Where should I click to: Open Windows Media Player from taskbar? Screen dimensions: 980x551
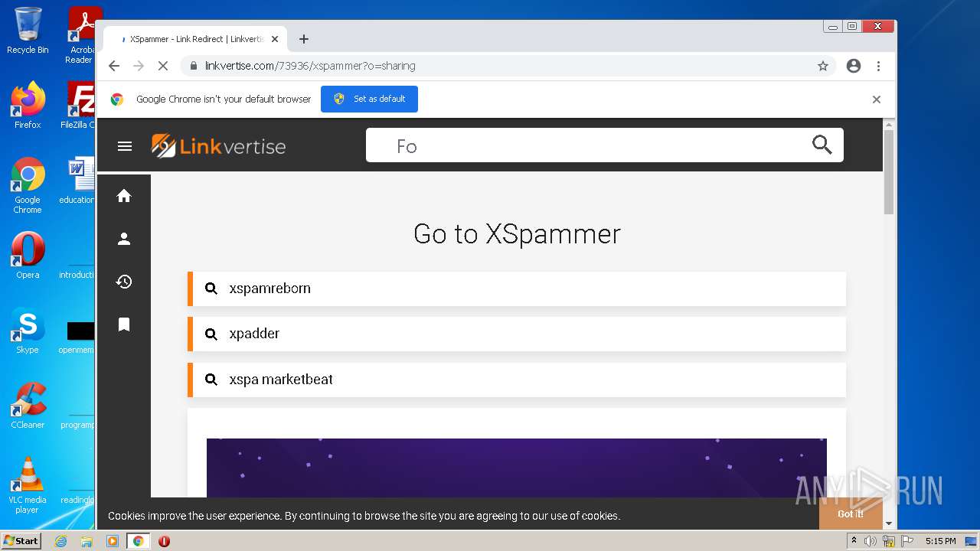[113, 541]
